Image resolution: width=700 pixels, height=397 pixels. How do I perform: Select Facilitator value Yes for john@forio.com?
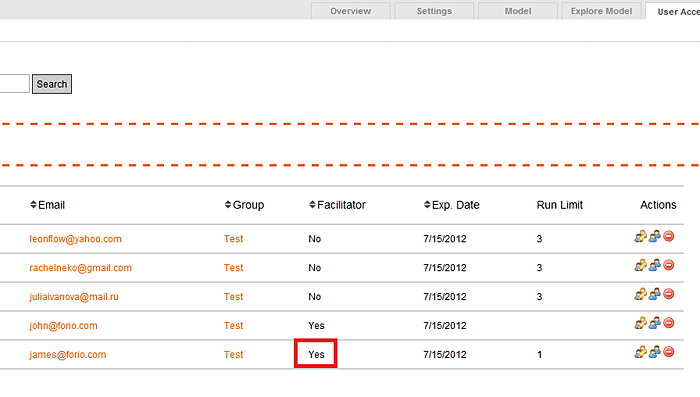pos(317,326)
